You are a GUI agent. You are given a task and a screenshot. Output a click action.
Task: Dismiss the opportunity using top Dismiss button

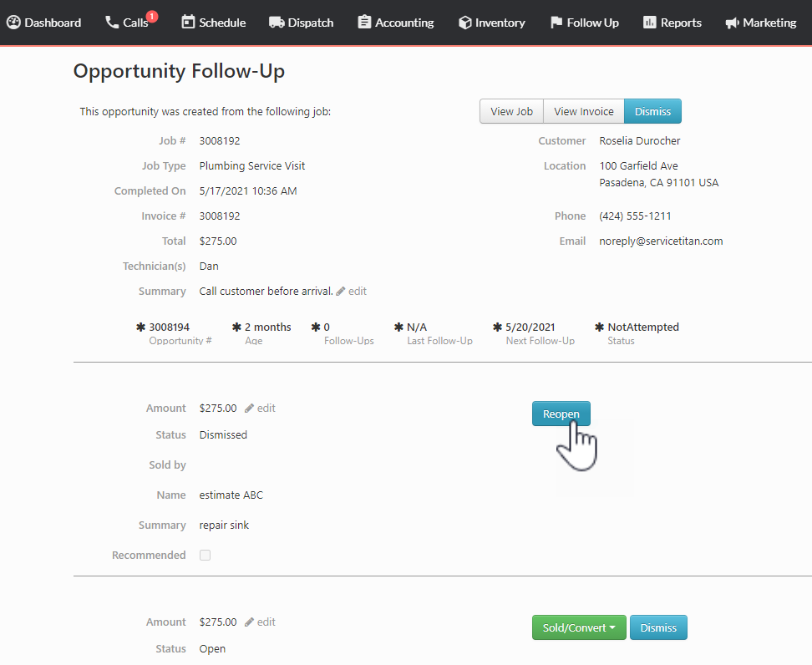click(652, 111)
